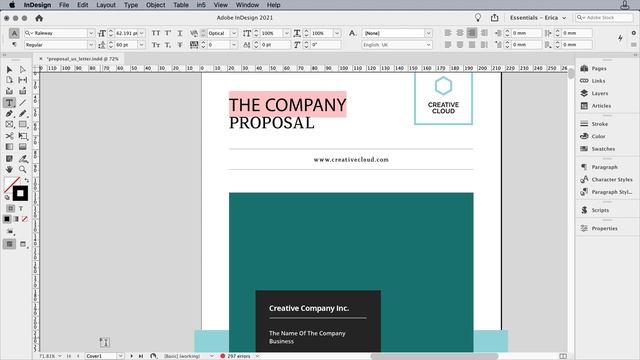Image resolution: width=640 pixels, height=360 pixels.
Task: Toggle All Caps formatting
Action: click(x=156, y=33)
